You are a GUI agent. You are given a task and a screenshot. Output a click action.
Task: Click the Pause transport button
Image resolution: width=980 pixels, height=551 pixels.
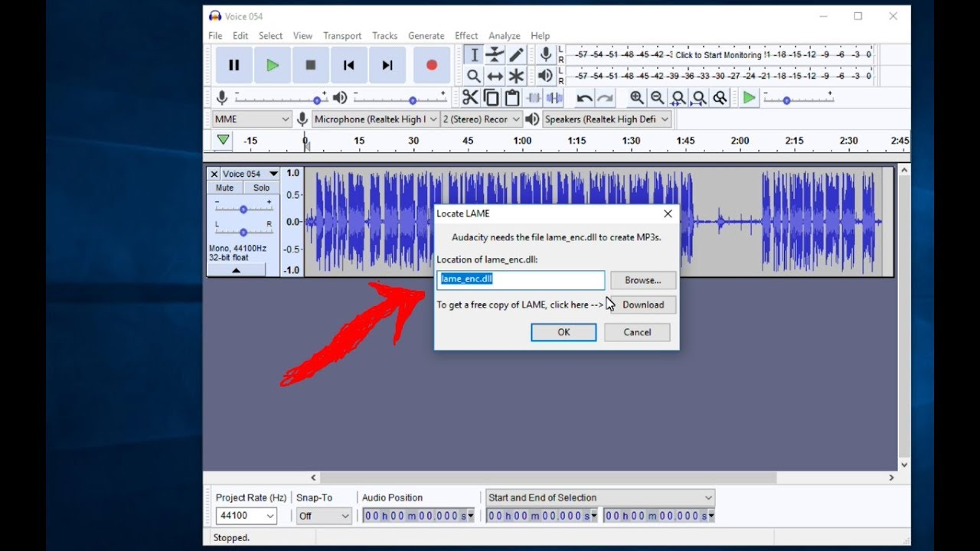pos(234,66)
